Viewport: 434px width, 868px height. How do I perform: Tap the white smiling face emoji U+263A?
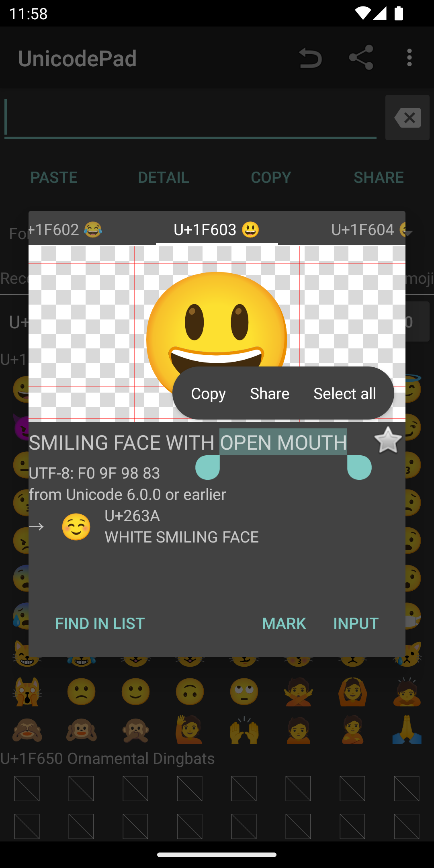coord(76,527)
